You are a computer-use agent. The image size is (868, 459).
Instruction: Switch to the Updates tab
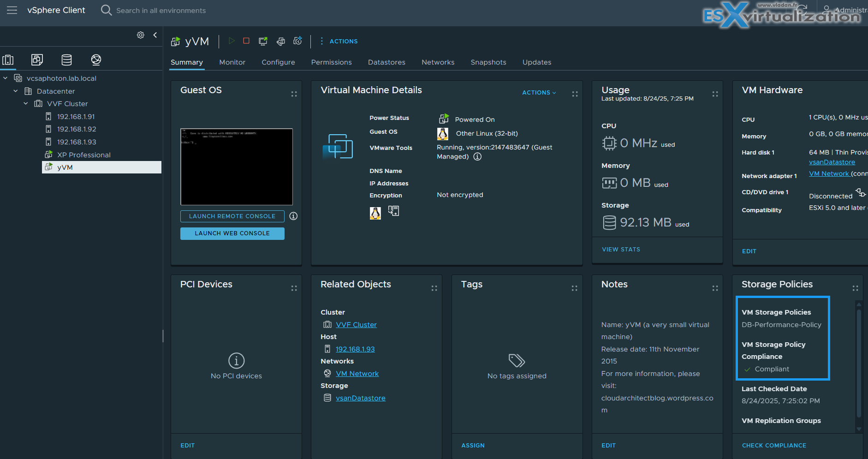537,62
